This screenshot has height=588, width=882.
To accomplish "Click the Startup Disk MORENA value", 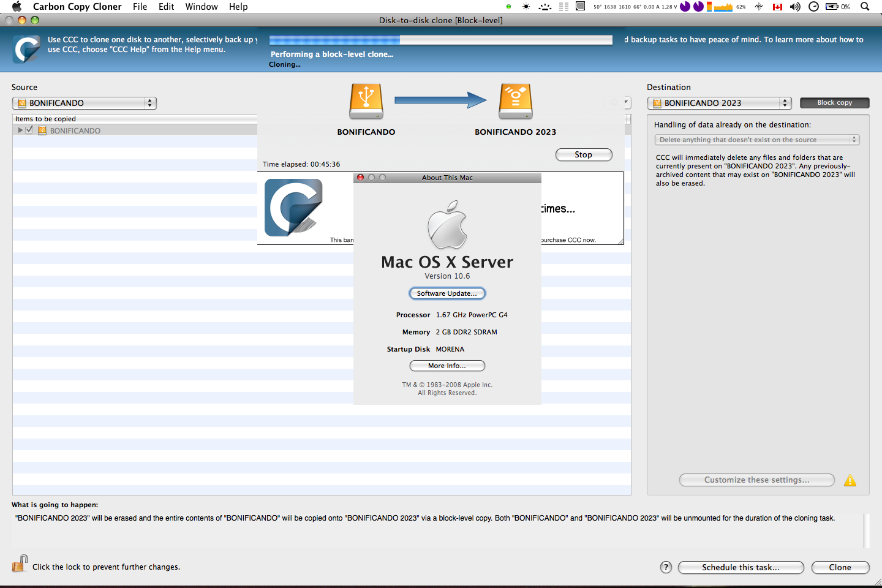I will point(450,349).
